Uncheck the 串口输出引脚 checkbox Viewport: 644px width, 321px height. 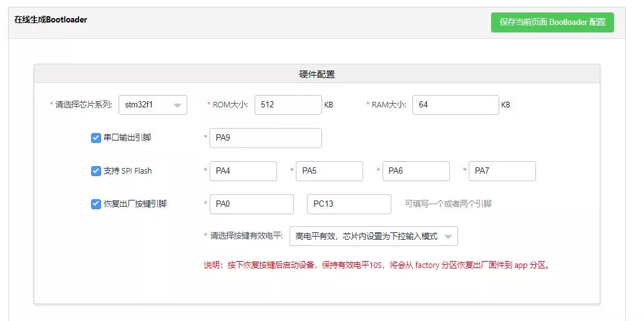pos(95,137)
